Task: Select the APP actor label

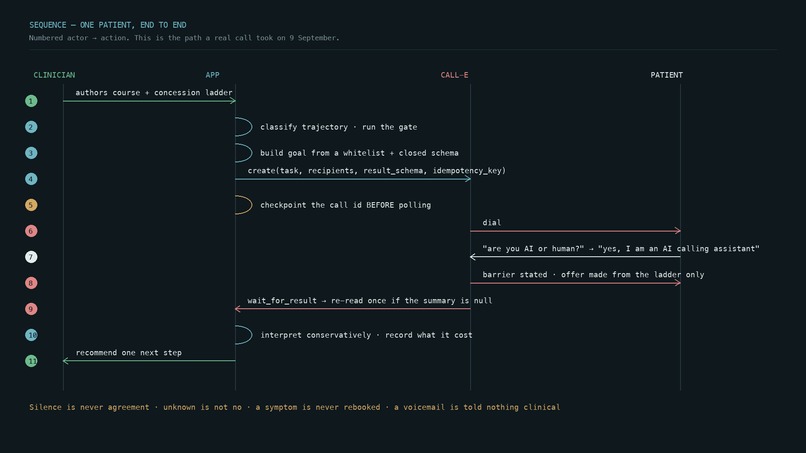Action: click(212, 75)
